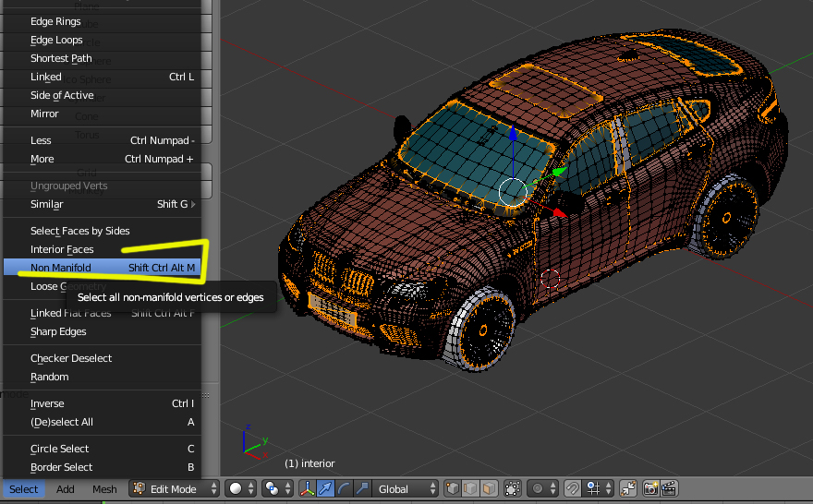813x504 pixels.
Task: Choose Circle Select menu entry
Action: (x=103, y=449)
